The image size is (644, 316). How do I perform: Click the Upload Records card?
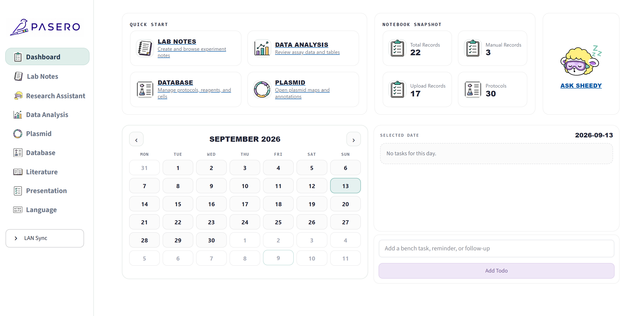(417, 90)
